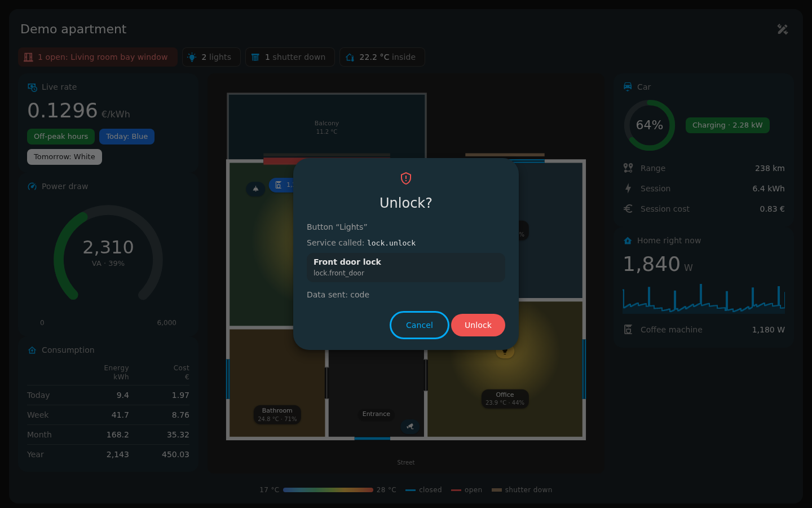812x508 pixels.
Task: Click the Office 23.9 °C label
Action: (505, 398)
